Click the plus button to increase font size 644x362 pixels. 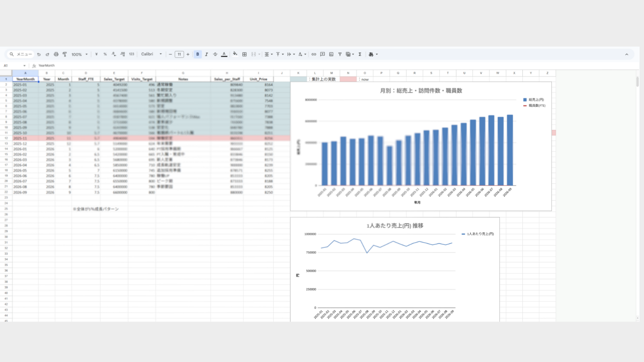(x=188, y=54)
